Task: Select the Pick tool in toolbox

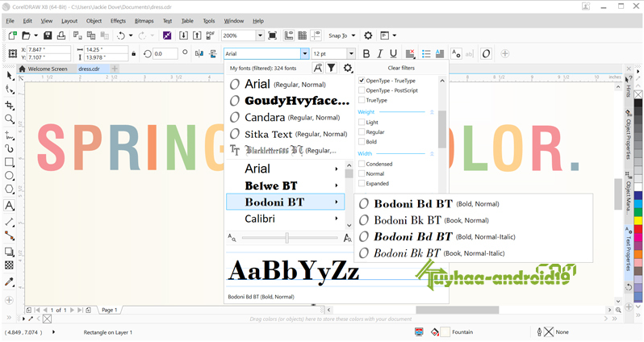Action: [9, 76]
